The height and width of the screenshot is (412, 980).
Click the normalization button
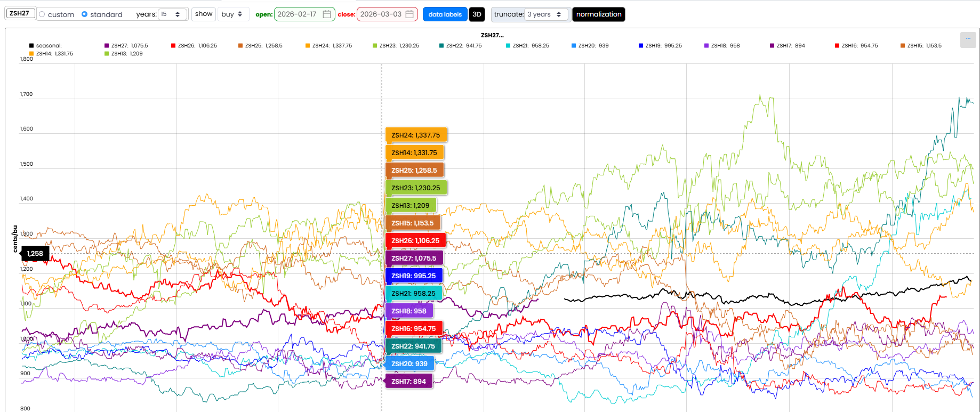[598, 14]
